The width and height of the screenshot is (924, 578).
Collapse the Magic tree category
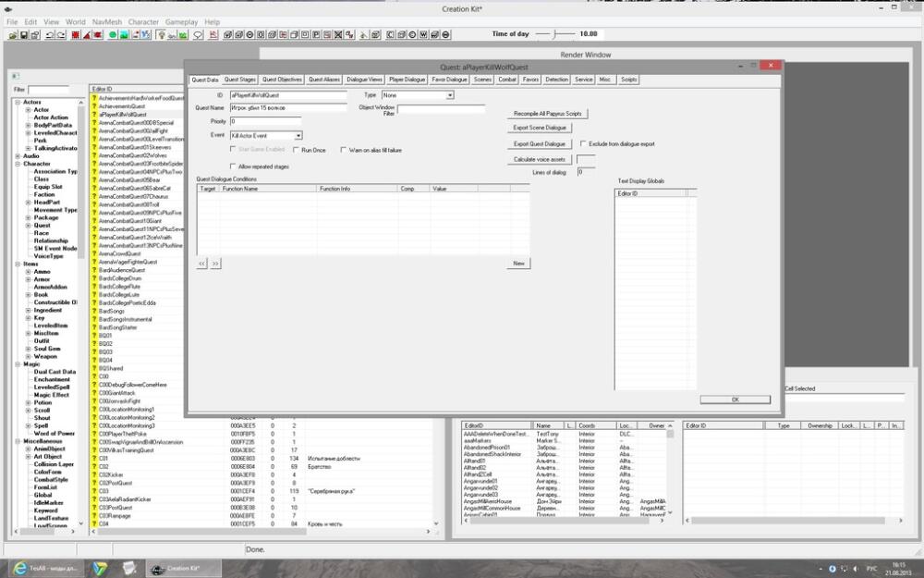[18, 364]
